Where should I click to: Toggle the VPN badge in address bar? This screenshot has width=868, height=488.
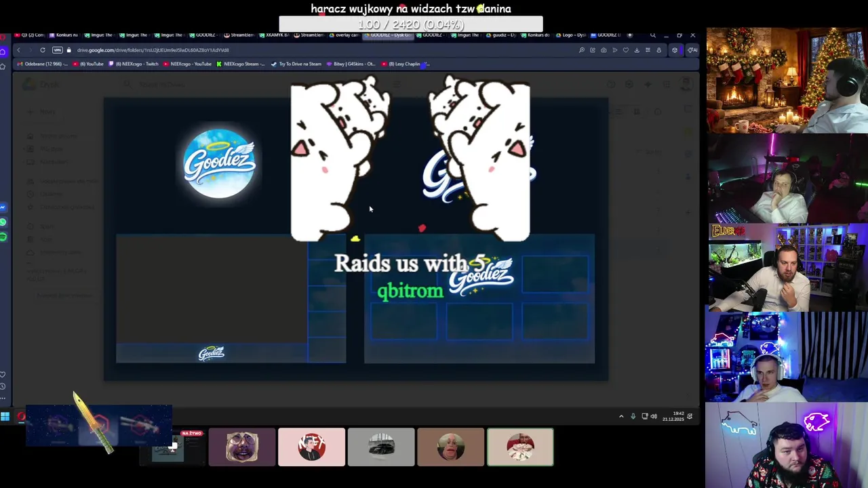(58, 50)
